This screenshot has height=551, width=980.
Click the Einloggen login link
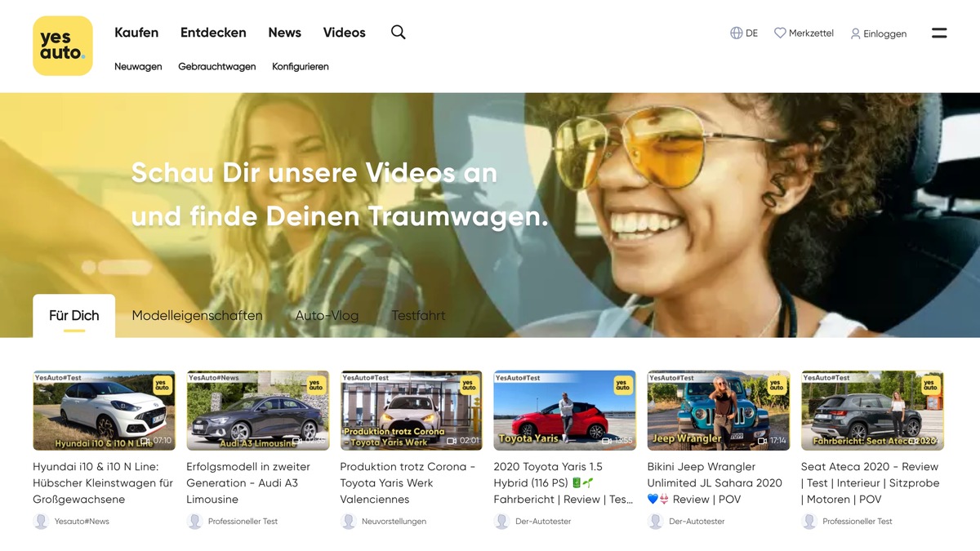point(884,34)
